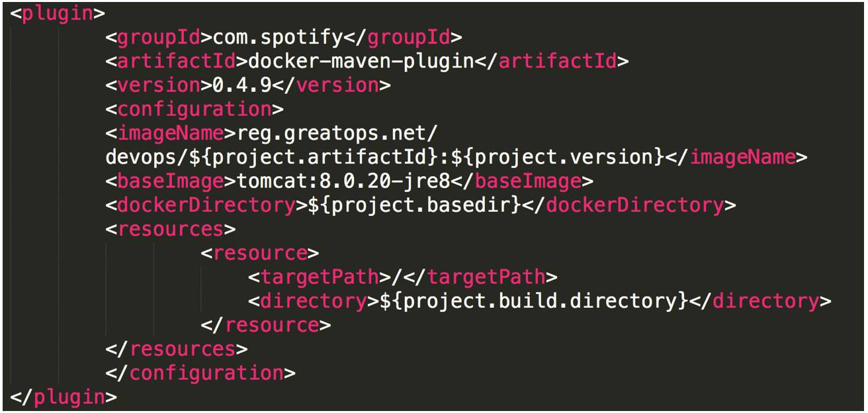Image resolution: width=868 pixels, height=413 pixels.
Task: Click the closing resources tag
Action: click(x=176, y=349)
